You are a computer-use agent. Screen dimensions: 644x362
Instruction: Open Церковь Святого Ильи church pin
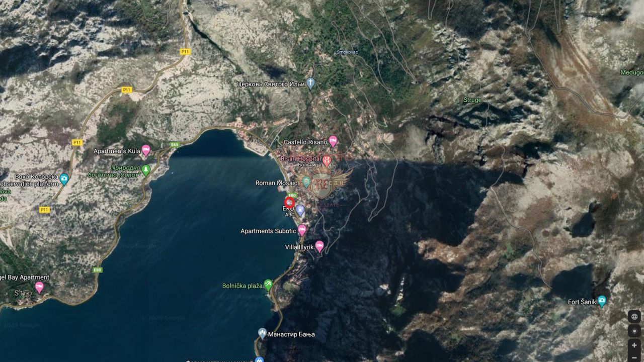(x=310, y=83)
